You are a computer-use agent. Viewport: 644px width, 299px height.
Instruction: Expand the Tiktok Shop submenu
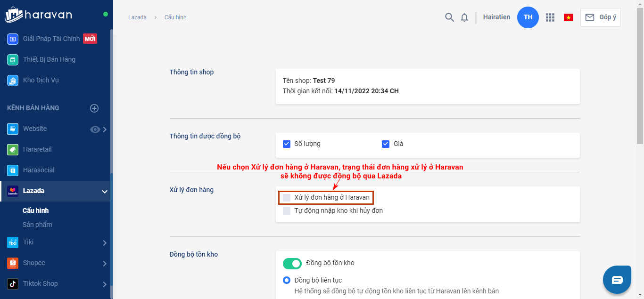105,284
